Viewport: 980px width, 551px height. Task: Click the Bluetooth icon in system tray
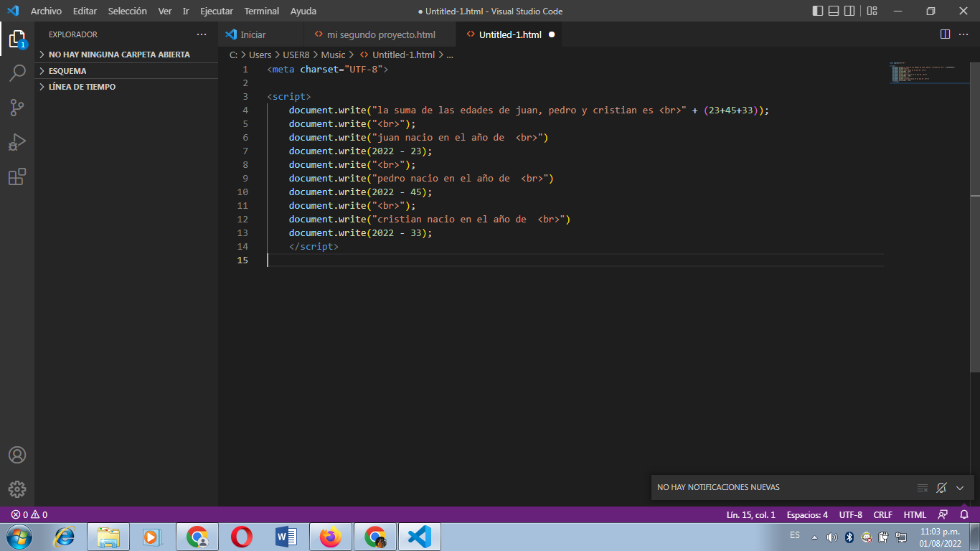point(849,537)
